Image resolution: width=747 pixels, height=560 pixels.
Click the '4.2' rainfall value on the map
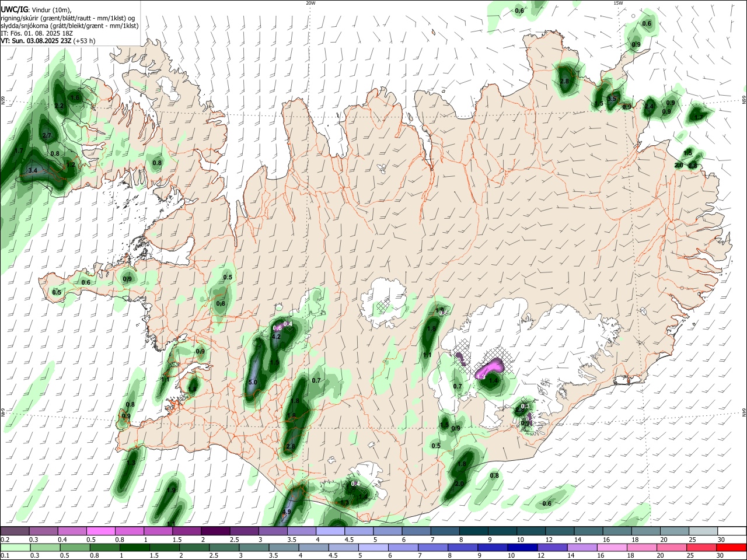(x=277, y=337)
